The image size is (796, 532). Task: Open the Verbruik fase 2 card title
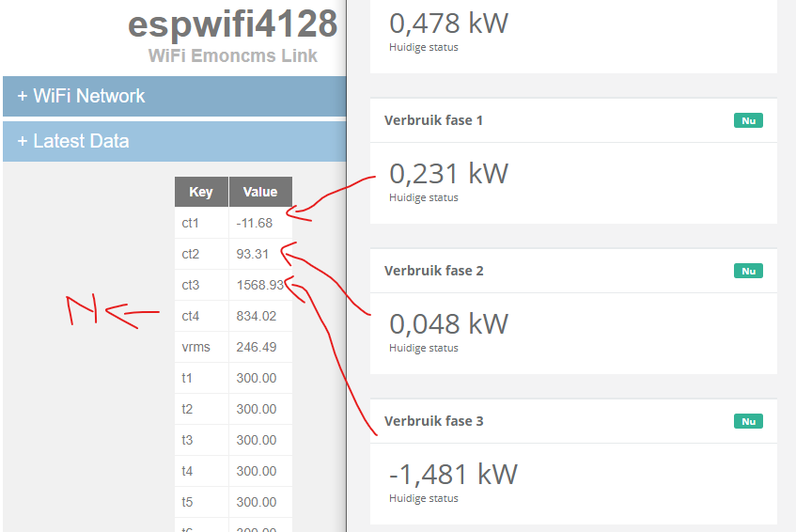click(x=433, y=271)
